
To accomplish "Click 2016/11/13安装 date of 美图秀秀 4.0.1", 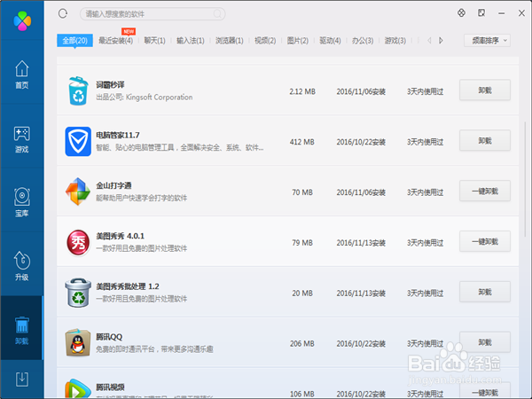I will pos(361,243).
